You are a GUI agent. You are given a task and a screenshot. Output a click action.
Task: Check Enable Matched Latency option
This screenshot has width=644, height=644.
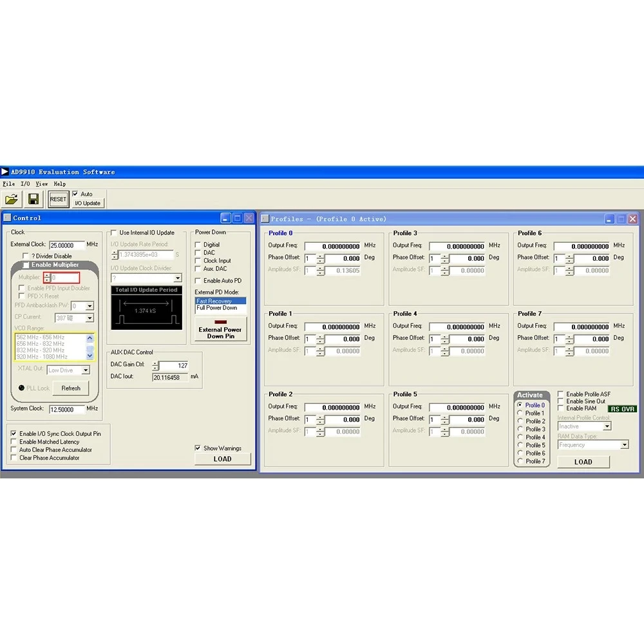click(x=14, y=442)
